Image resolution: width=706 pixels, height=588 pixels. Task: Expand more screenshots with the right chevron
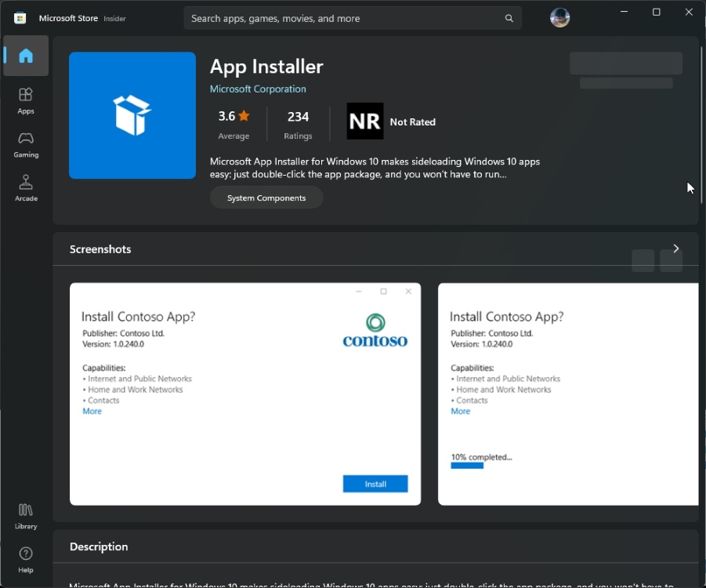pos(675,249)
